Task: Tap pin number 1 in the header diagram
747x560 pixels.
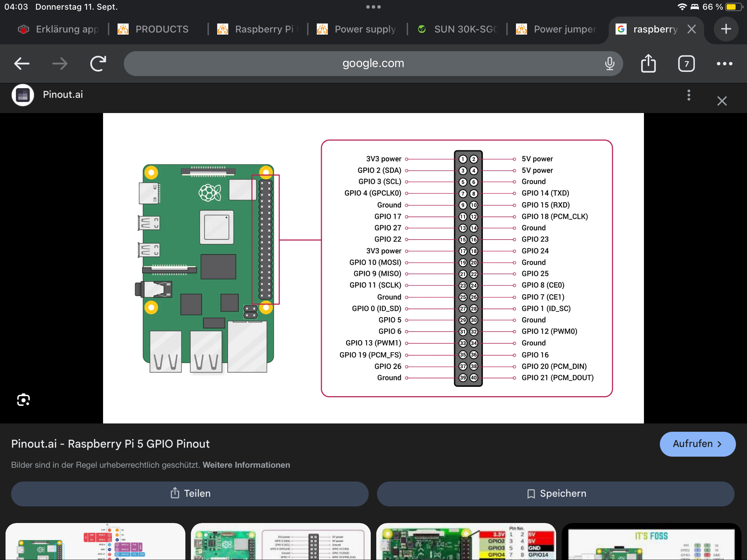Action: [x=463, y=159]
